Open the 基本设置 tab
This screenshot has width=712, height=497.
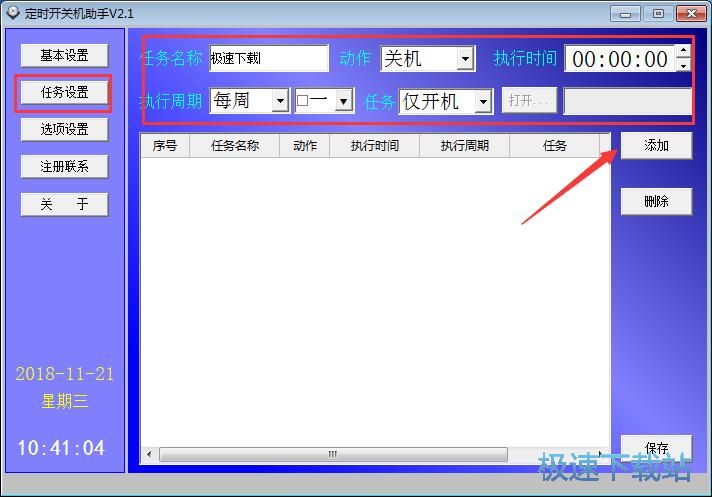click(x=64, y=55)
